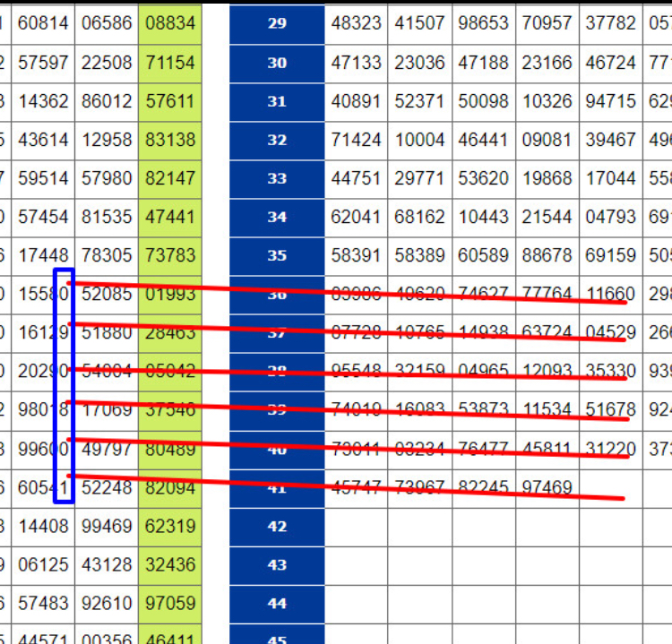Click the cell showing 09081
The width and height of the screenshot is (672, 644).
547,140
